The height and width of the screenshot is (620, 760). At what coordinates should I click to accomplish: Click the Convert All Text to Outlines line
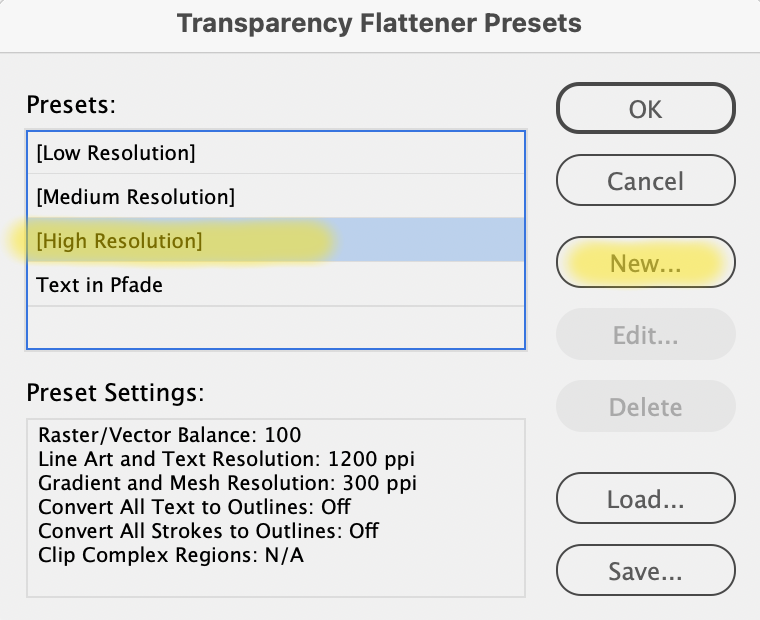point(194,507)
